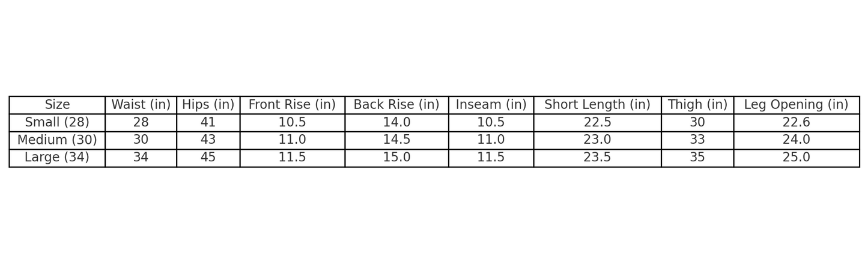Screen dimensions: 868x263
Task: Select the Small leg opening 22.6 cell
Action: pos(796,122)
